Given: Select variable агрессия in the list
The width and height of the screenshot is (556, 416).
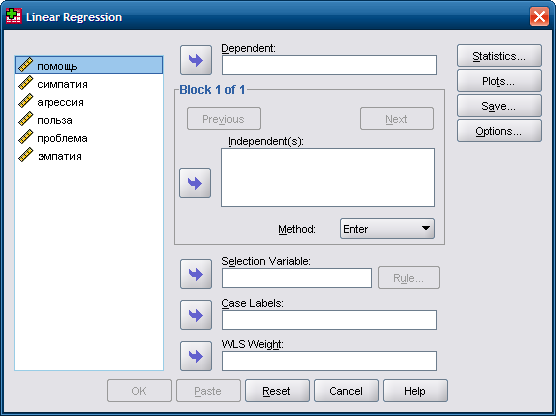Looking at the screenshot, I should tap(89, 102).
